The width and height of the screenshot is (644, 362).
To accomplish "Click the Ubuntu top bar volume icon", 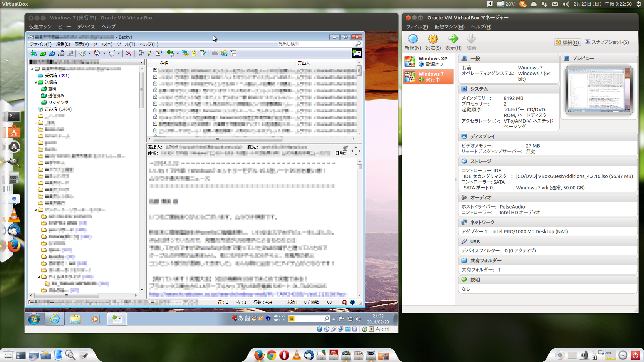I will (566, 4).
